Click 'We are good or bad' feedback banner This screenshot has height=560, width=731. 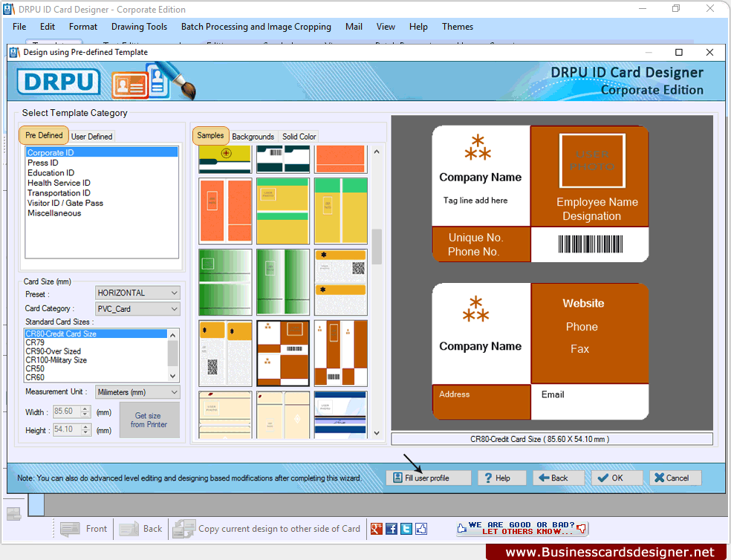tap(522, 528)
